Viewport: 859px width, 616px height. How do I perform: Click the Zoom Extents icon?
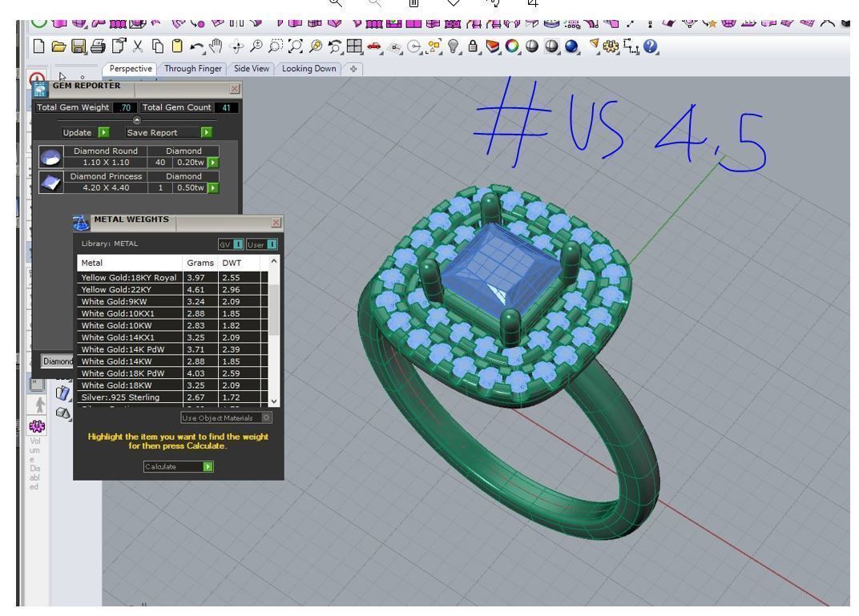click(x=295, y=46)
